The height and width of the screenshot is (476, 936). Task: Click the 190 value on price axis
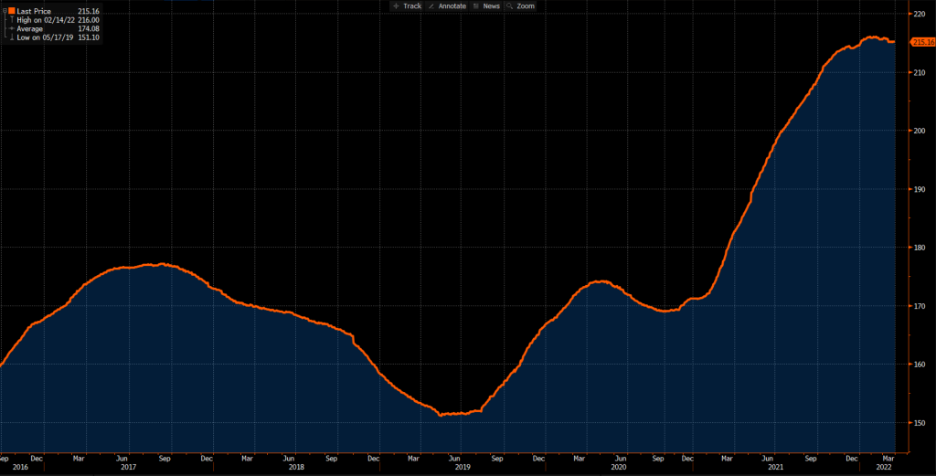[x=919, y=189]
